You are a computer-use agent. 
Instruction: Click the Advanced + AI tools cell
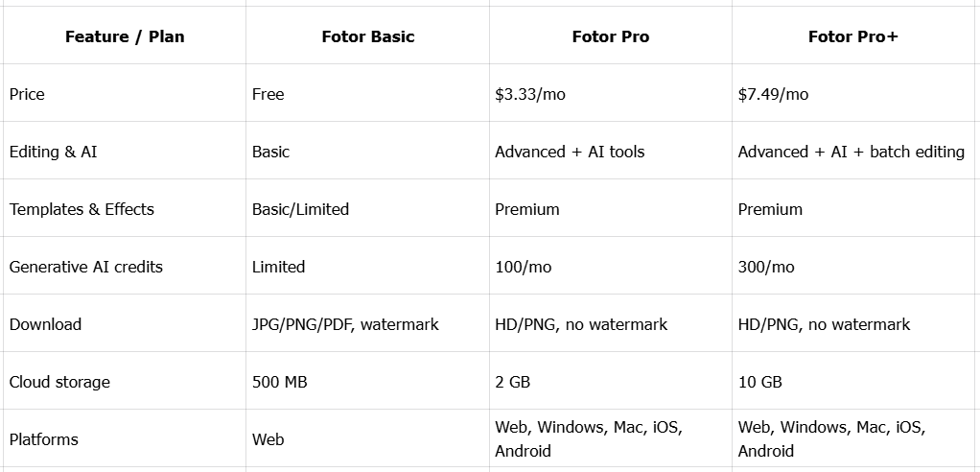click(570, 152)
